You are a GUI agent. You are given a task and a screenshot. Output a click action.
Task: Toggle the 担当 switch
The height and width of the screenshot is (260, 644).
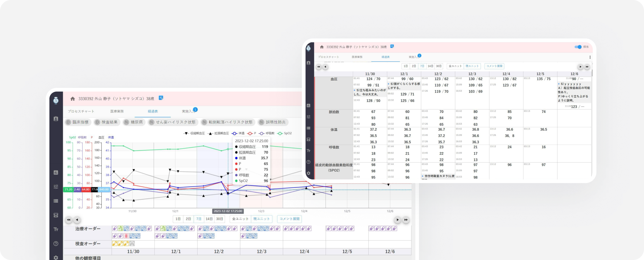coord(578,47)
